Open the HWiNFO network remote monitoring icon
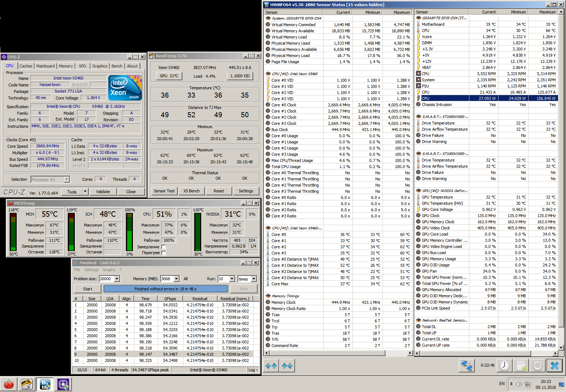The width and height of the screenshot is (566, 392). (466, 366)
